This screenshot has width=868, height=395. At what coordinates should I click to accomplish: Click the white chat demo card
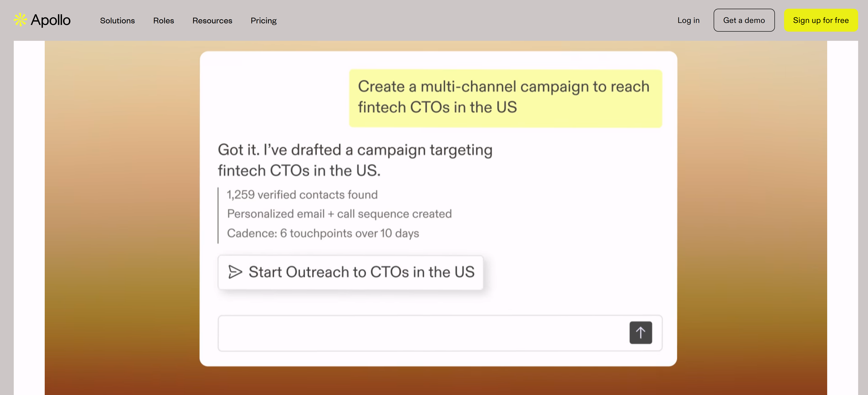tap(573, 219)
